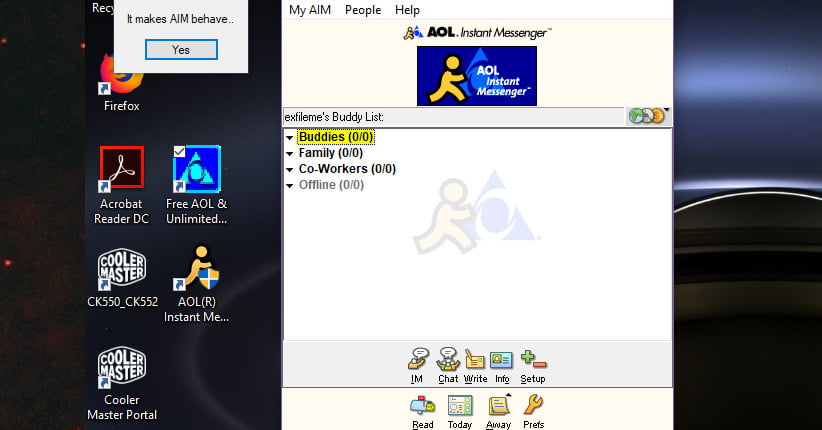Open the People menu
This screenshot has height=430, width=822.
coord(363,10)
